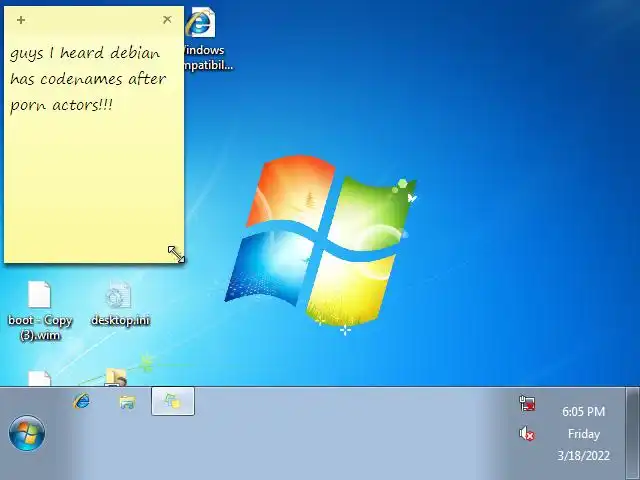Viewport: 640px width, 480px height.
Task: Open the Windows Compatibility desktop shortcut
Action: click(203, 39)
